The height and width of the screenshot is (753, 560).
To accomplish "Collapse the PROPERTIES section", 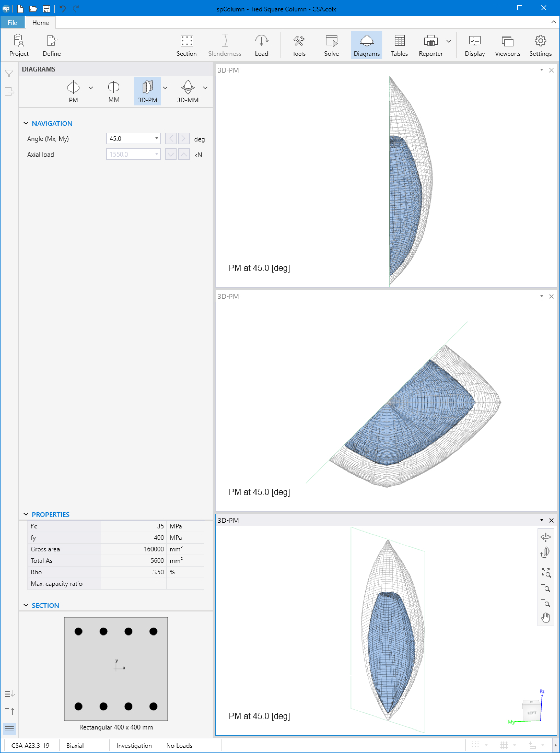I will tap(26, 514).
